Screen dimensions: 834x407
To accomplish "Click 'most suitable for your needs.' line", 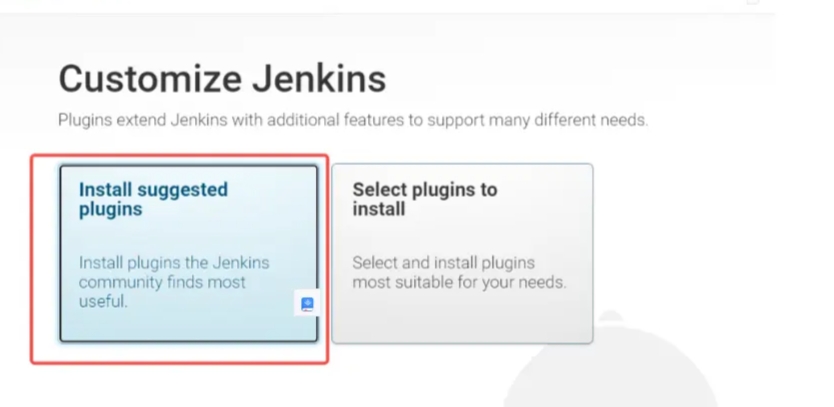I will pyautogui.click(x=459, y=283).
